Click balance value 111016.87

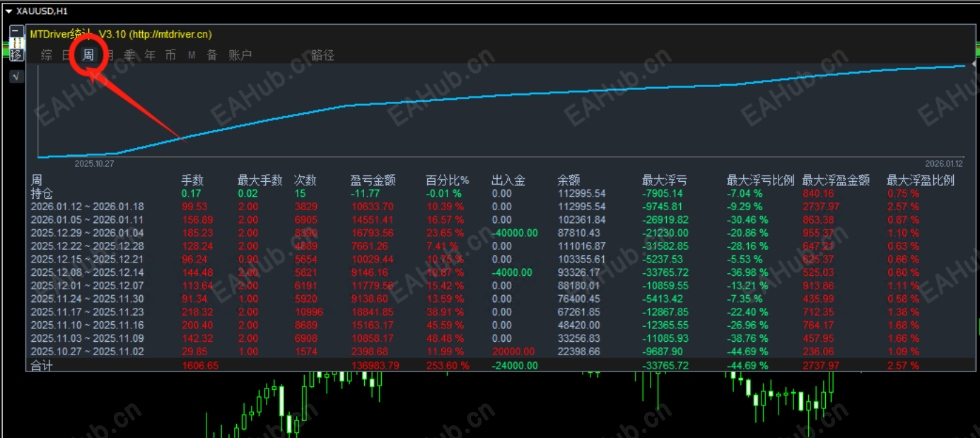click(581, 246)
